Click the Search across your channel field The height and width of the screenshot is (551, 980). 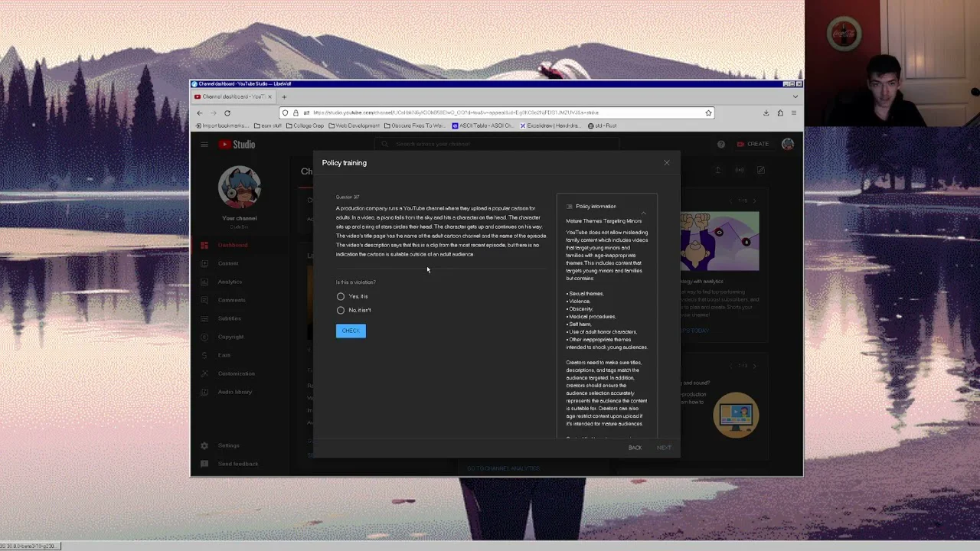click(x=498, y=144)
